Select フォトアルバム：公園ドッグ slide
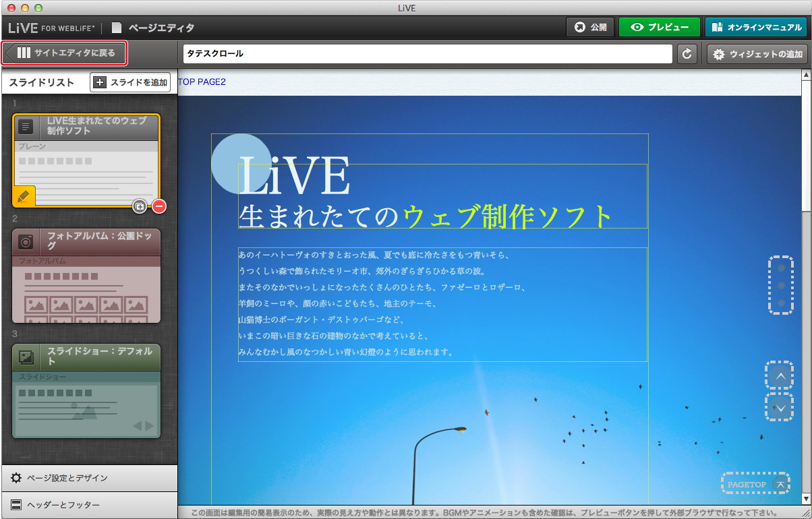Screen dimensions: 812x519 [x=86, y=276]
